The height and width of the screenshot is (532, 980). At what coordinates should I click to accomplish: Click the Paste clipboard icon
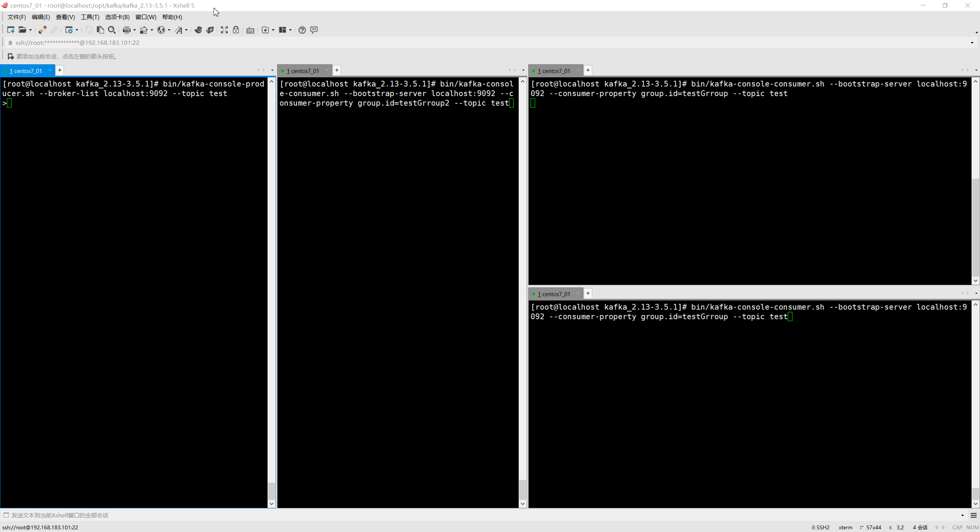(x=100, y=30)
